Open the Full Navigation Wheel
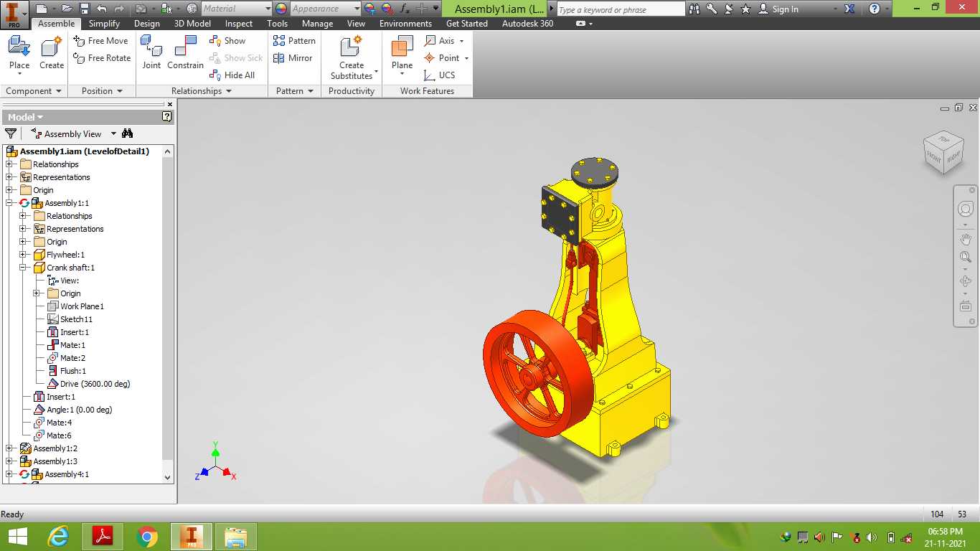980x551 pixels. click(x=966, y=209)
